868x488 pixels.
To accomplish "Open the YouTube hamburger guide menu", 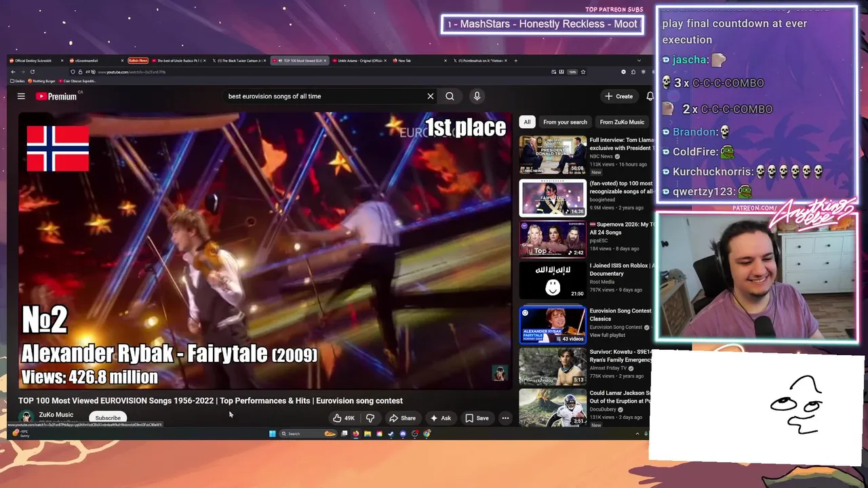I will pyautogui.click(x=21, y=96).
